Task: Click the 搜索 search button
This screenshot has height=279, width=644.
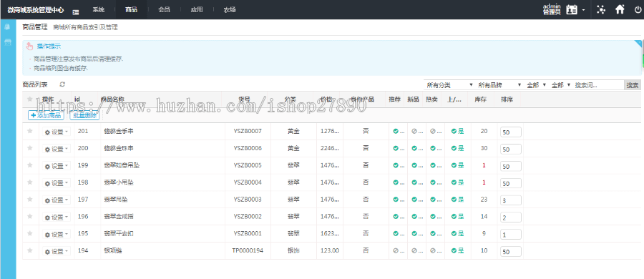Action: [632, 85]
